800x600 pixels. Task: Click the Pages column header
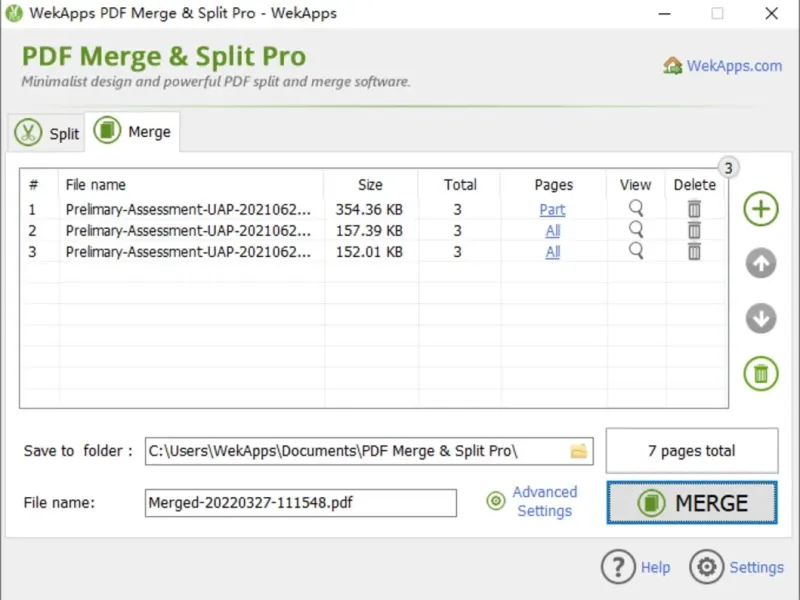point(554,185)
